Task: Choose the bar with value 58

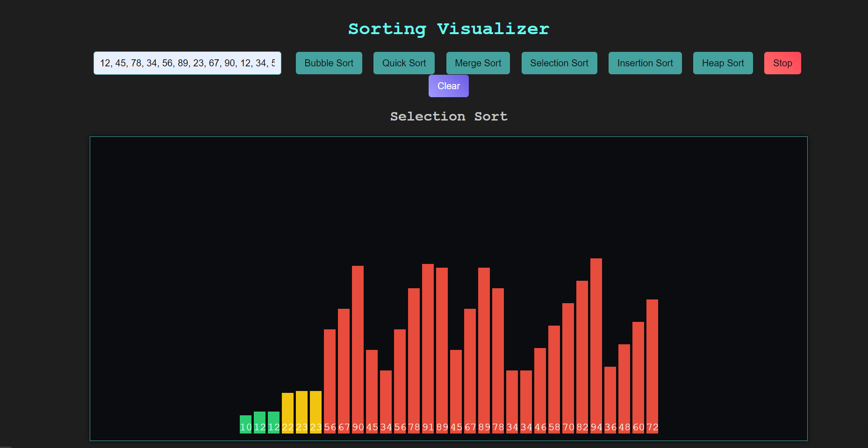Action: click(x=554, y=379)
